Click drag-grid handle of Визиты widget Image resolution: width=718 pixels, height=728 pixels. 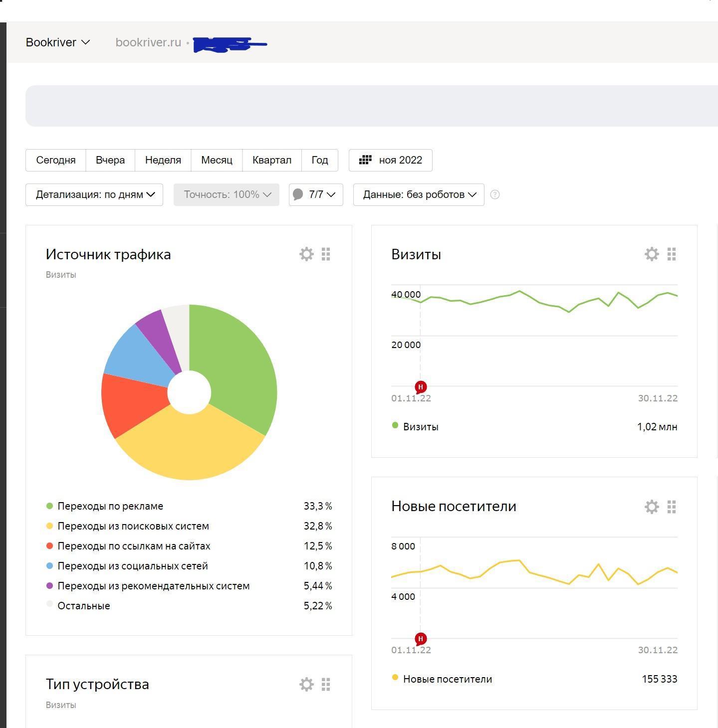tap(672, 254)
